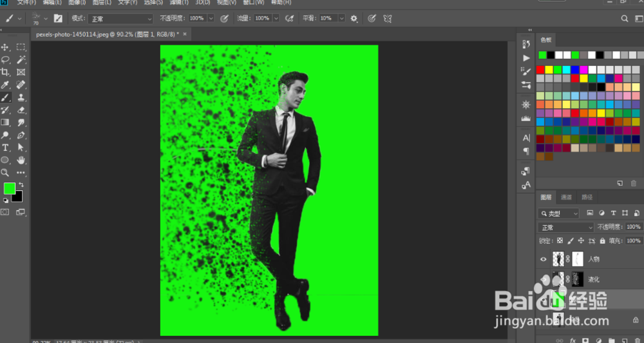Open the 选择(S) menu
644x343 pixels.
click(153, 3)
